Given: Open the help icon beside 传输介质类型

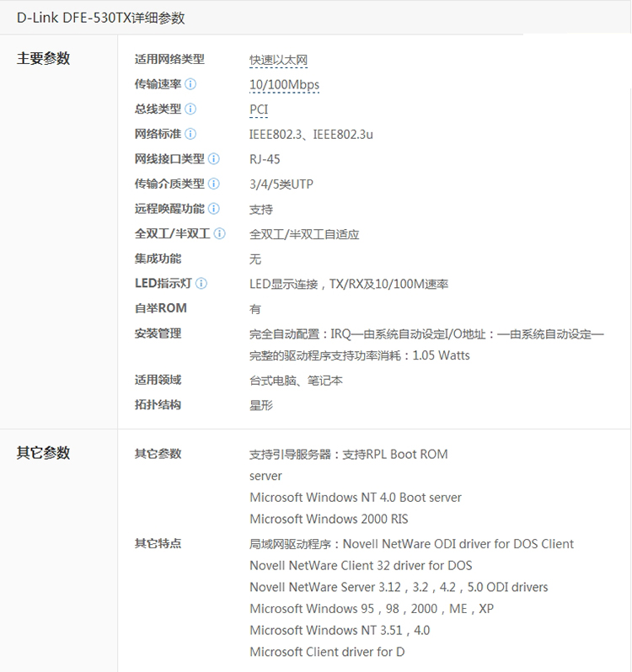Looking at the screenshot, I should 213,184.
